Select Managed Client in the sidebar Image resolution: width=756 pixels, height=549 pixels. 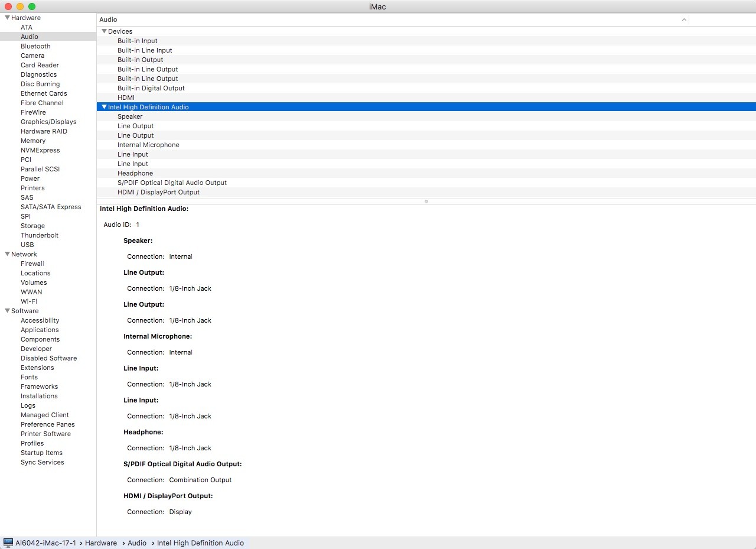pyautogui.click(x=45, y=415)
